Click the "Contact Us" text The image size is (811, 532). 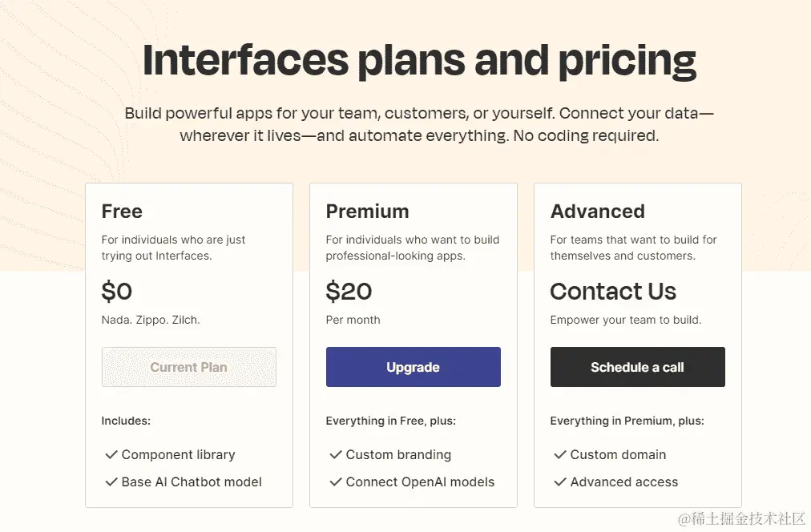[x=613, y=291]
